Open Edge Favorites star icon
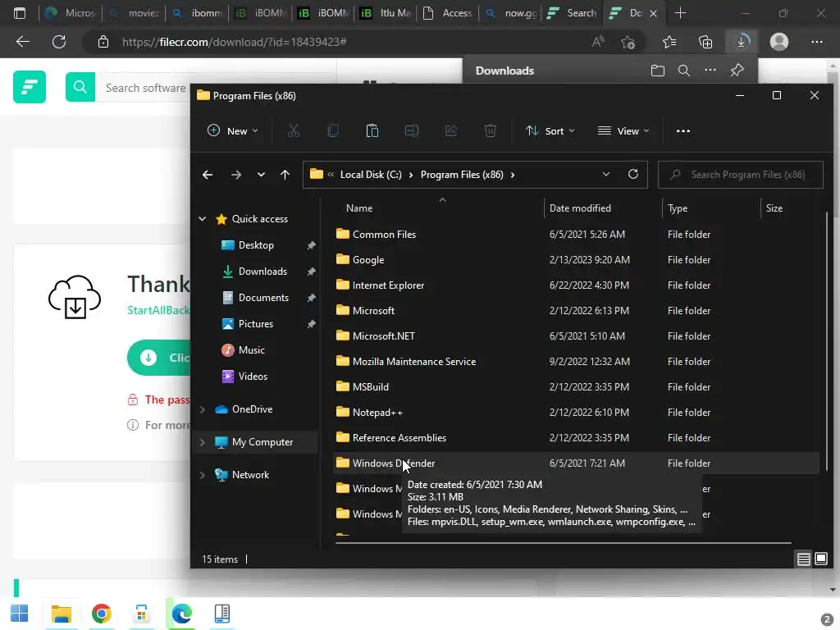840x630 pixels. pos(669,42)
